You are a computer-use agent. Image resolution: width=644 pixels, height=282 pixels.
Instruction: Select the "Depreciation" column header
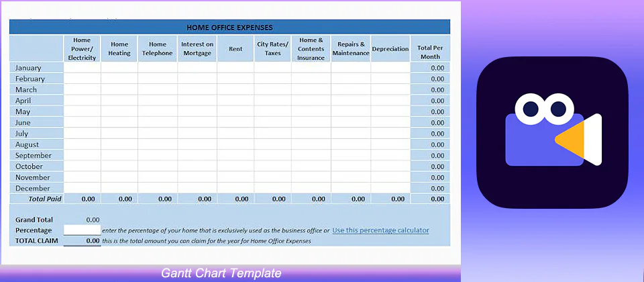(390, 49)
